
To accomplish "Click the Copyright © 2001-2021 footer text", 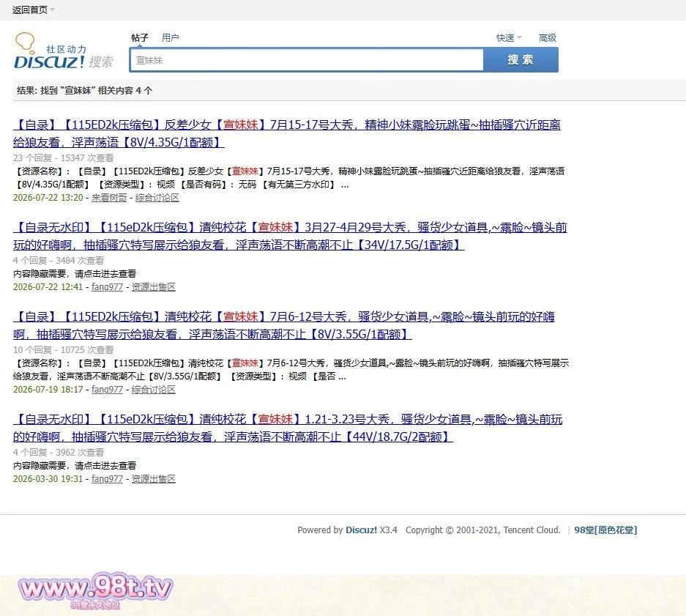I will (452, 530).
